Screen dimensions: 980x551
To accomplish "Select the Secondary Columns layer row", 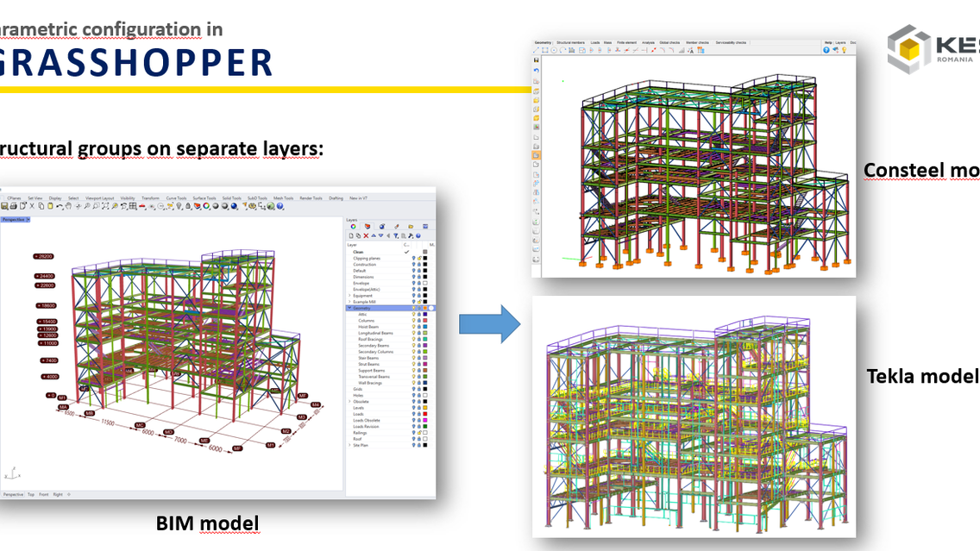I will (389, 352).
